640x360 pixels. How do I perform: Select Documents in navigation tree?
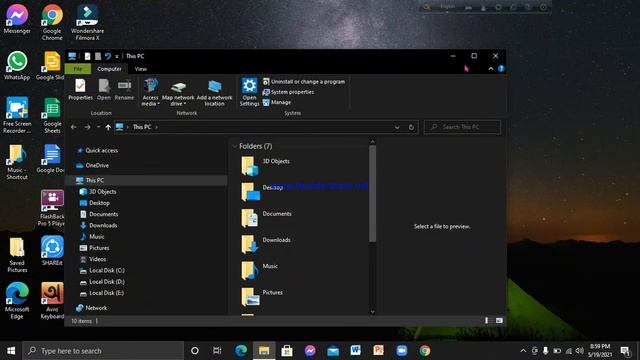click(x=103, y=214)
